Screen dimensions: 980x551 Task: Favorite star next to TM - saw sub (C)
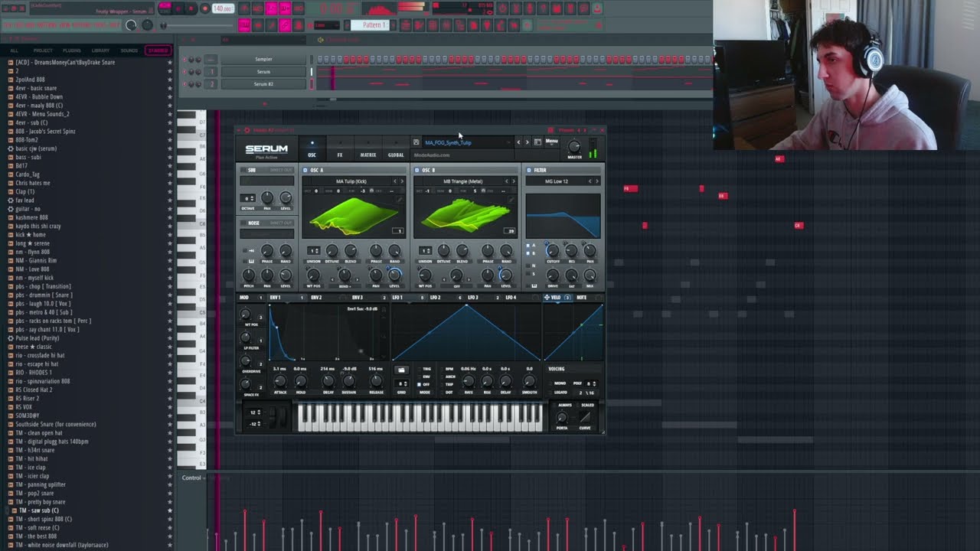click(169, 510)
